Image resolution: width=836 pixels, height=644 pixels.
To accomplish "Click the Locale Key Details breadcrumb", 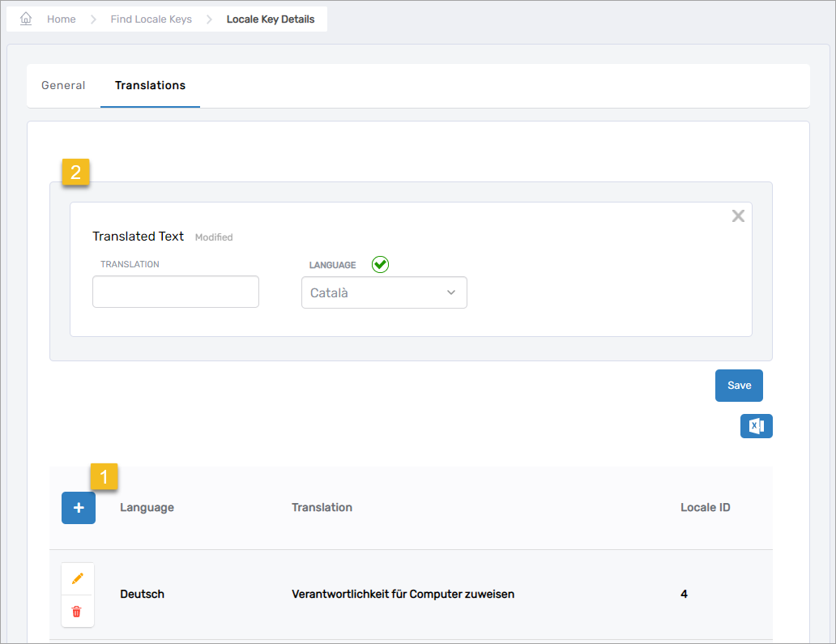I will pyautogui.click(x=270, y=19).
